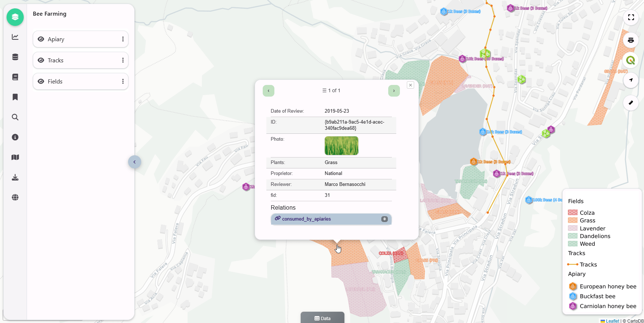This screenshot has width=644, height=323.
Task: Click the print button on map
Action: click(x=630, y=40)
